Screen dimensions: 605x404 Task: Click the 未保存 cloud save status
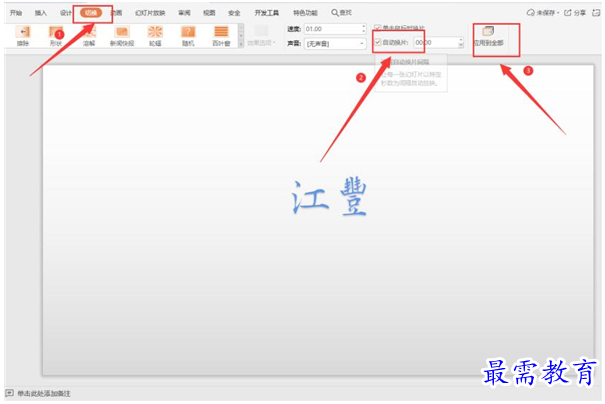[542, 13]
